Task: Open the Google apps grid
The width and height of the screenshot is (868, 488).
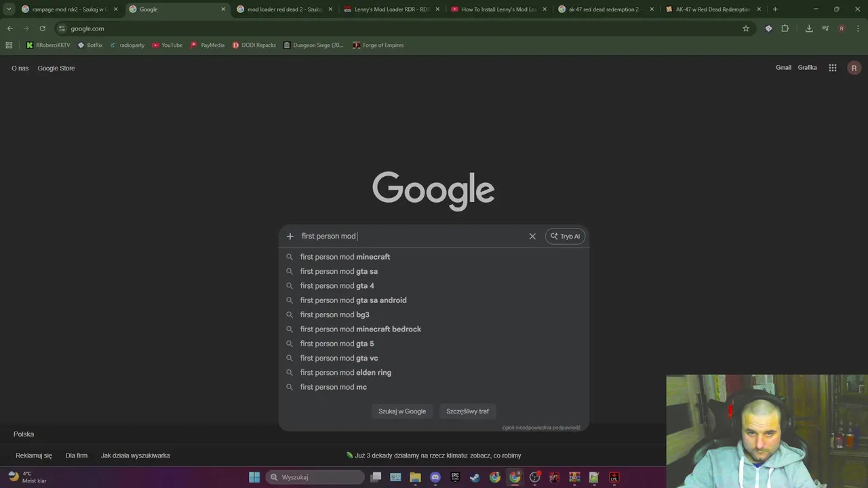Action: tap(833, 68)
